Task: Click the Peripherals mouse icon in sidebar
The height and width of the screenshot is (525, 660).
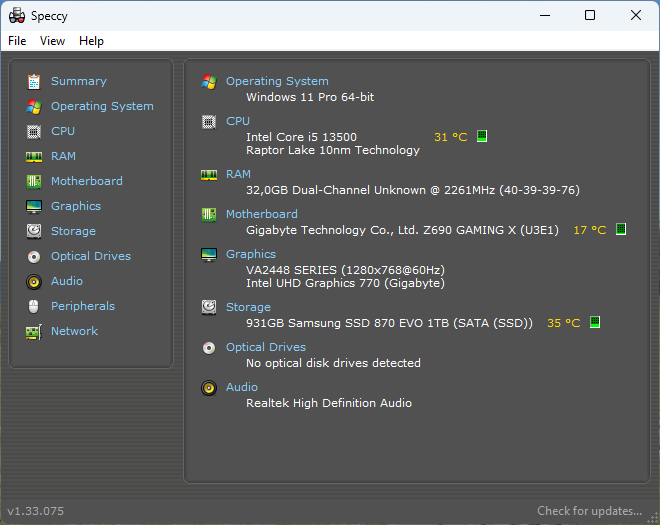Action: point(34,306)
